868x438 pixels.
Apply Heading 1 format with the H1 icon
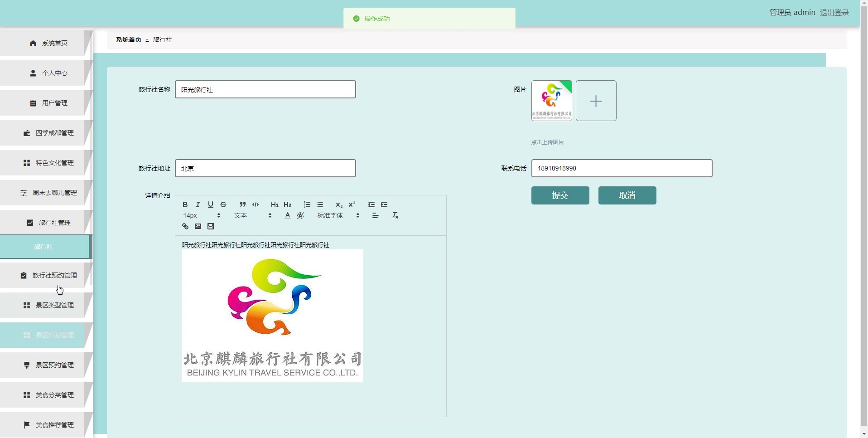tap(275, 204)
